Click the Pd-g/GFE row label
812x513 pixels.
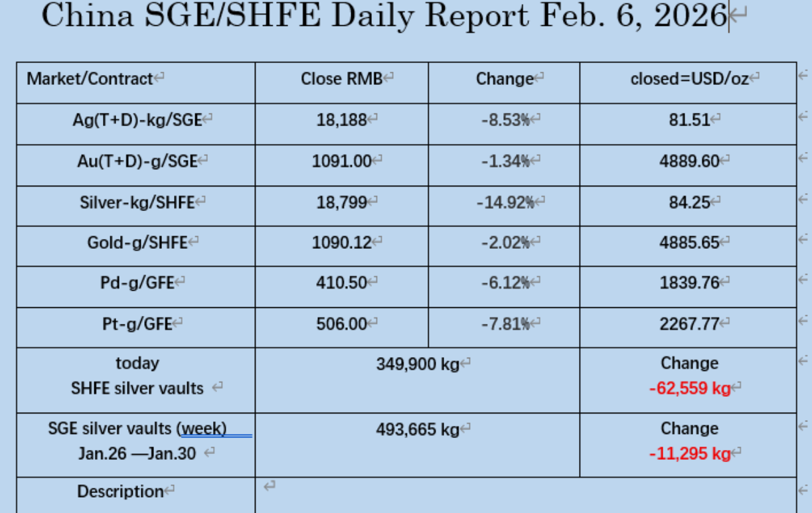(137, 283)
